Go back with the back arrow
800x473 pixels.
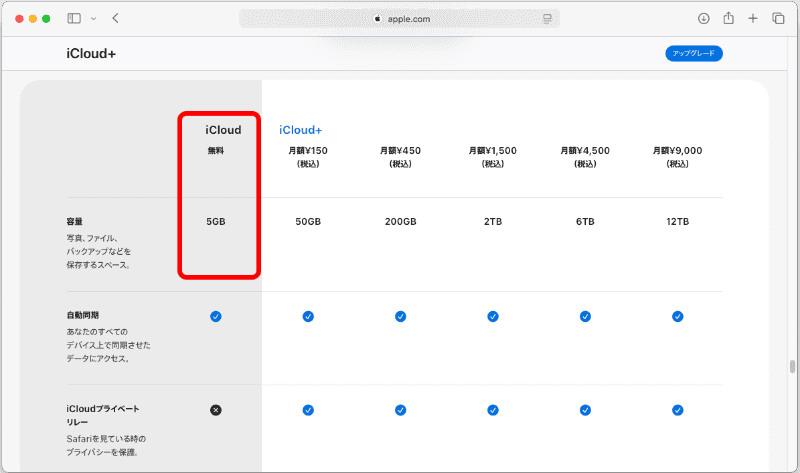point(115,18)
